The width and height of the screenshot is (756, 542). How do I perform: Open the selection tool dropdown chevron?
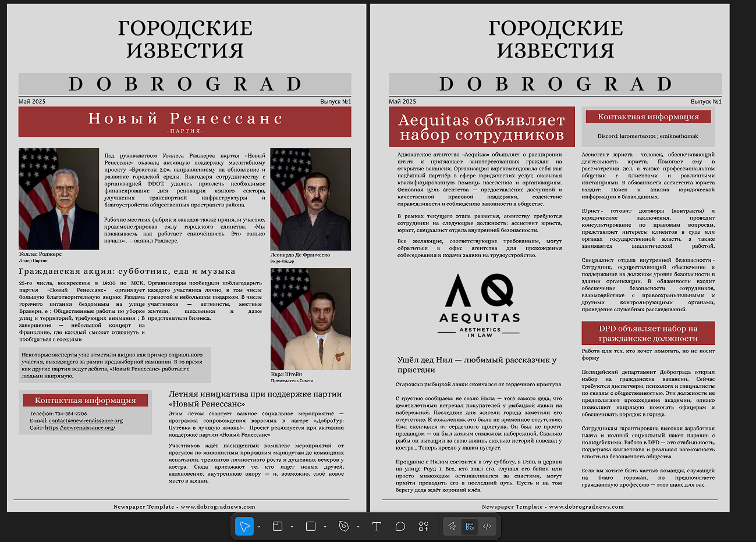(258, 526)
